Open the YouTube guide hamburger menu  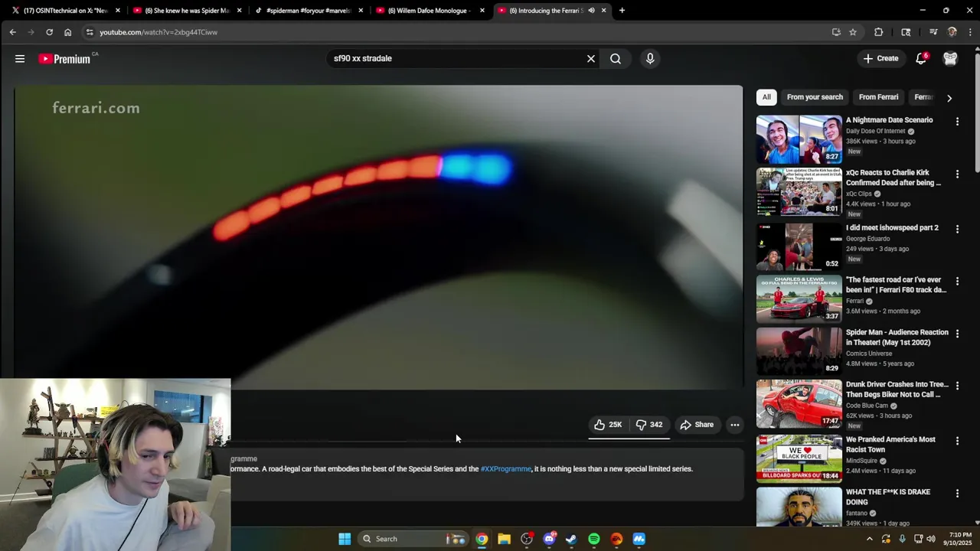tap(20, 59)
